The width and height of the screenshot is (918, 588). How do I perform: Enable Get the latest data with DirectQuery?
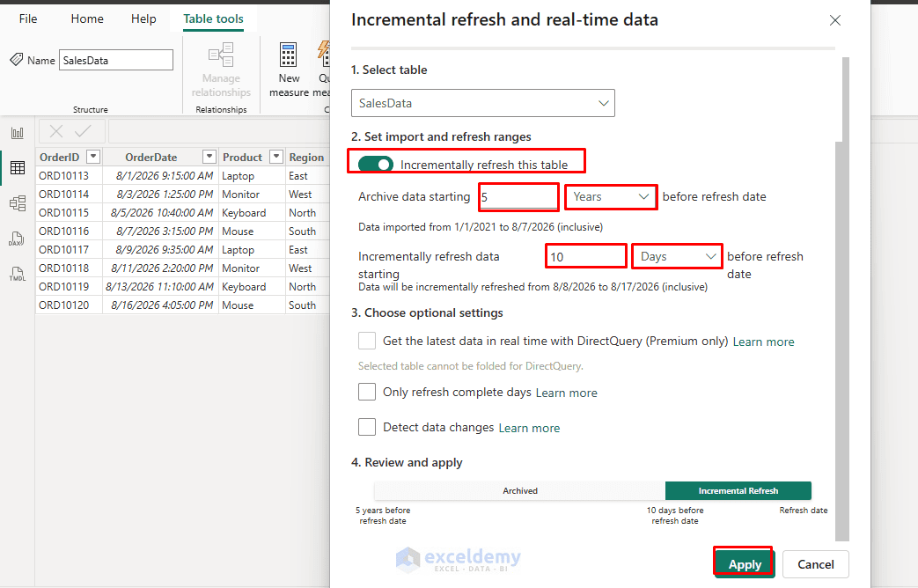click(367, 341)
